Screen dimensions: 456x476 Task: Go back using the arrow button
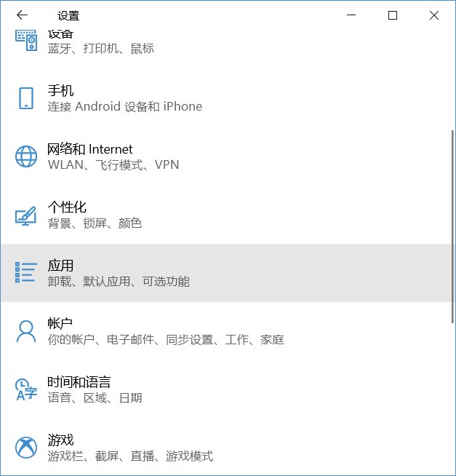pyautogui.click(x=22, y=15)
